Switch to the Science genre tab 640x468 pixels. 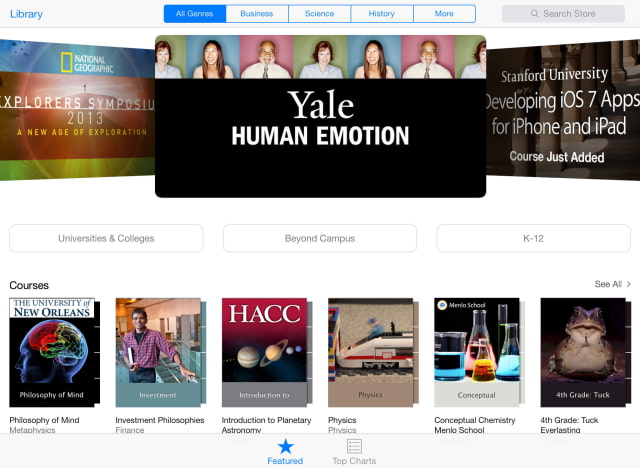point(319,13)
